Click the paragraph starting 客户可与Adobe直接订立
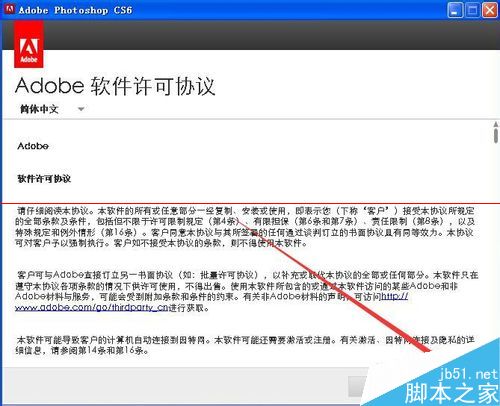The height and width of the screenshot is (406, 500). (247, 291)
